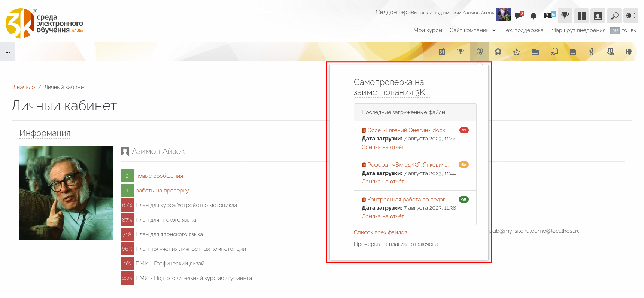The height and width of the screenshot is (298, 644).
Task: Click новые сообщения link
Action: [159, 176]
